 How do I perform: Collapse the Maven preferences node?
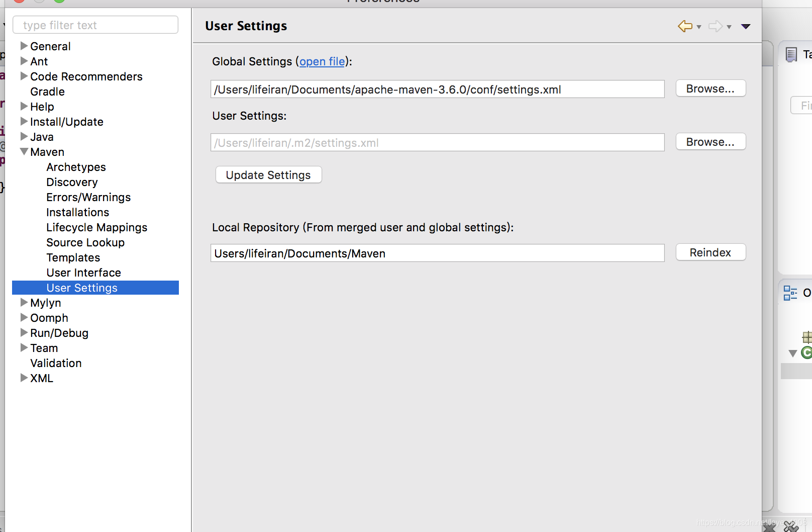point(24,151)
